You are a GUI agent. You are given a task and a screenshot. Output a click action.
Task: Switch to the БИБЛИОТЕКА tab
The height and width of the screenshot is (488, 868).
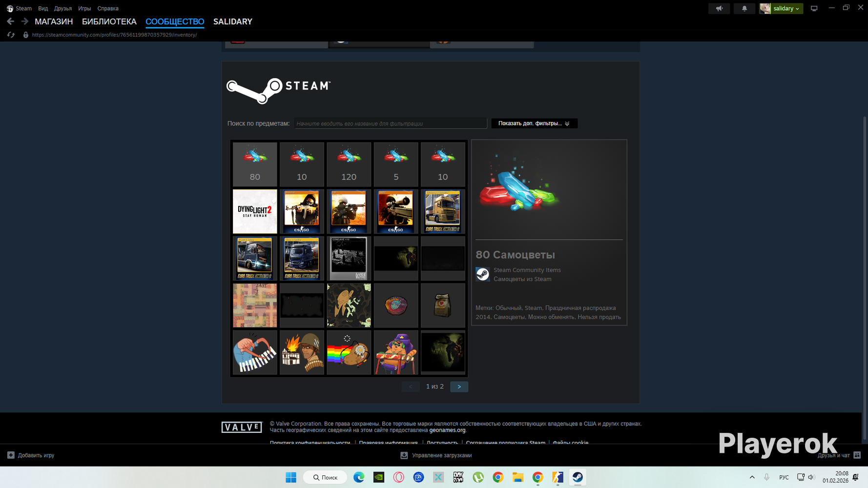(109, 21)
